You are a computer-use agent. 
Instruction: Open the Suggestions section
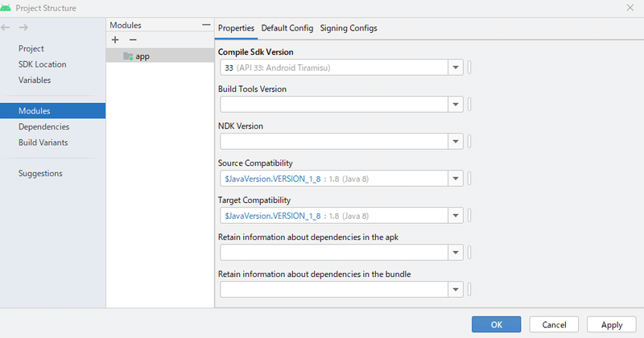40,173
